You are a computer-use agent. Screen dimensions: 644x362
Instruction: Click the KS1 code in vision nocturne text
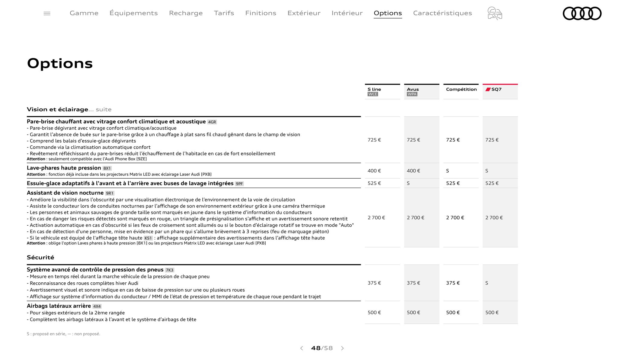[148, 238]
